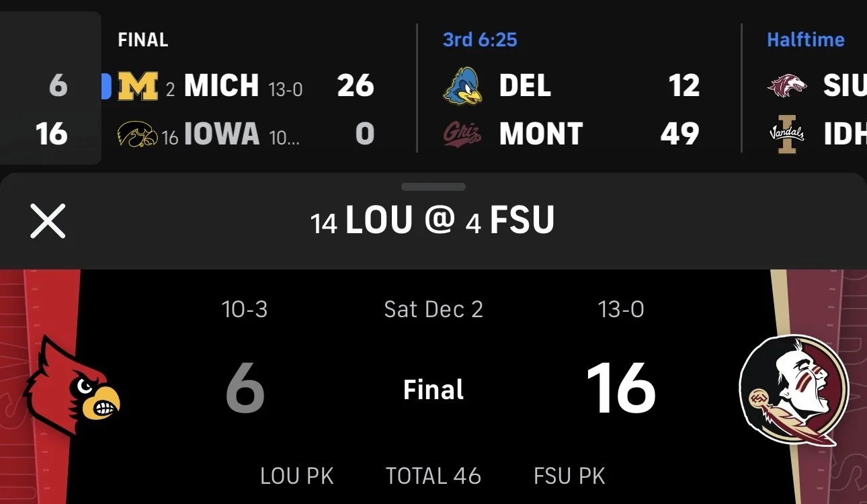Grab the sheet drag handle bar
867x504 pixels.
click(x=433, y=187)
